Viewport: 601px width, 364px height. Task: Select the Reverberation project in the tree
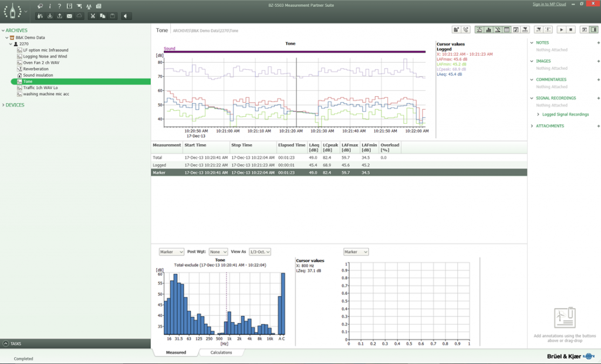36,69
